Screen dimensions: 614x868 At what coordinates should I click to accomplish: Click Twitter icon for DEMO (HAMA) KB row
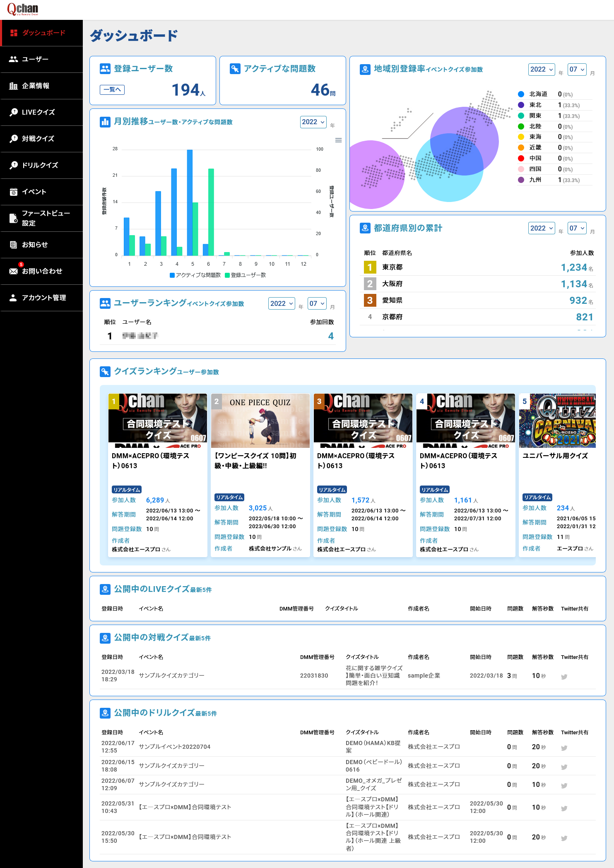click(564, 748)
